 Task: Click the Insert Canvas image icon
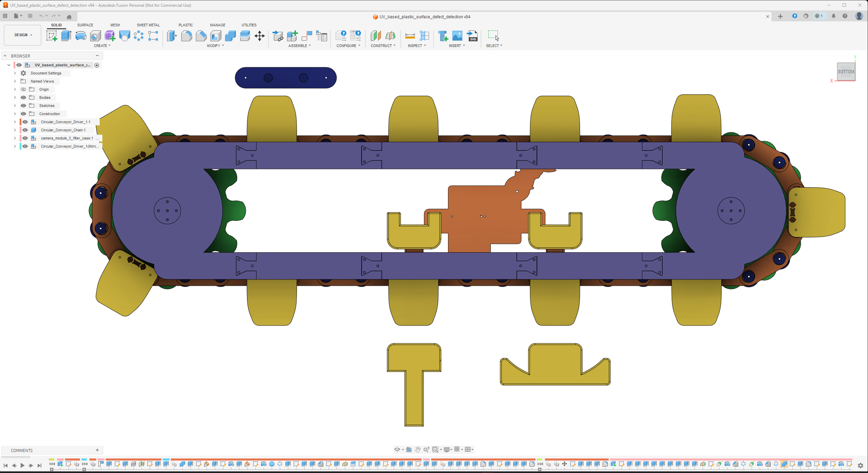tap(458, 36)
